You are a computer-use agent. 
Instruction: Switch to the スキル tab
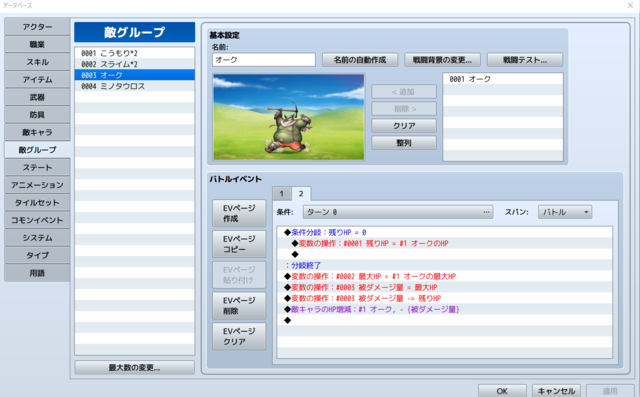[37, 62]
